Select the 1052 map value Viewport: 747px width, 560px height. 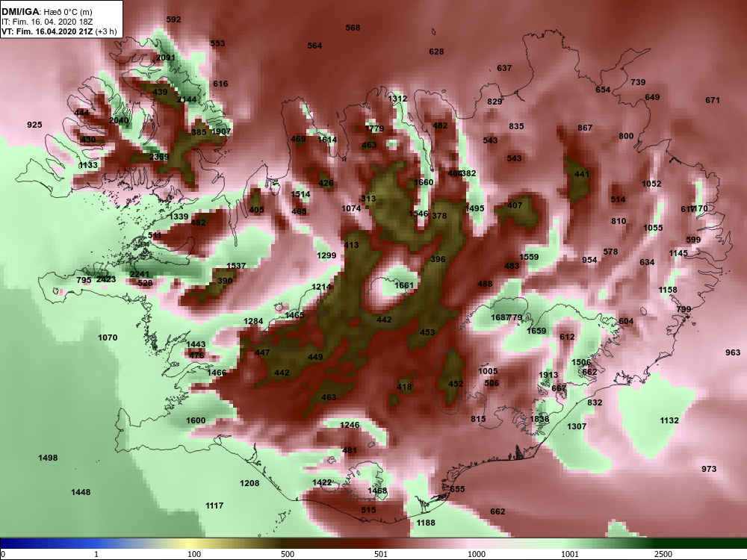click(651, 184)
